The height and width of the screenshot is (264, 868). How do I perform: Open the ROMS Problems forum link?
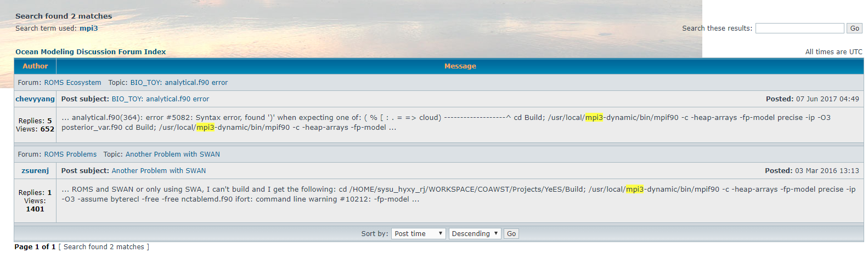[x=70, y=154]
